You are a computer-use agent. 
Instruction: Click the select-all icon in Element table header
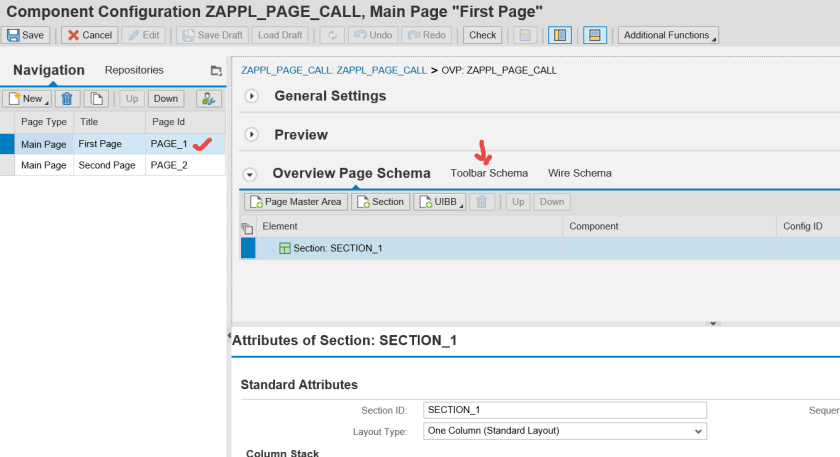[247, 228]
